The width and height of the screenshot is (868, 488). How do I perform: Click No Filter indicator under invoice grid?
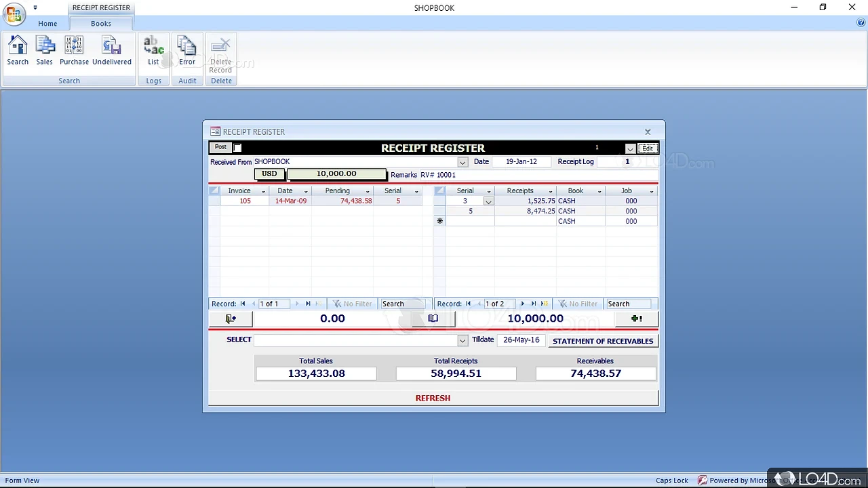(x=353, y=304)
